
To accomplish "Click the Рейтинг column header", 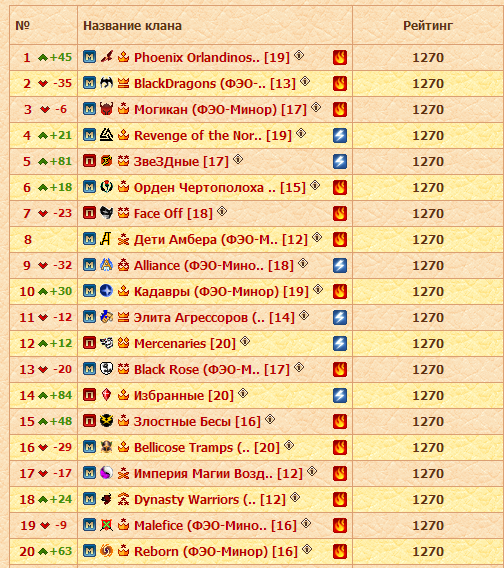I will click(428, 26).
